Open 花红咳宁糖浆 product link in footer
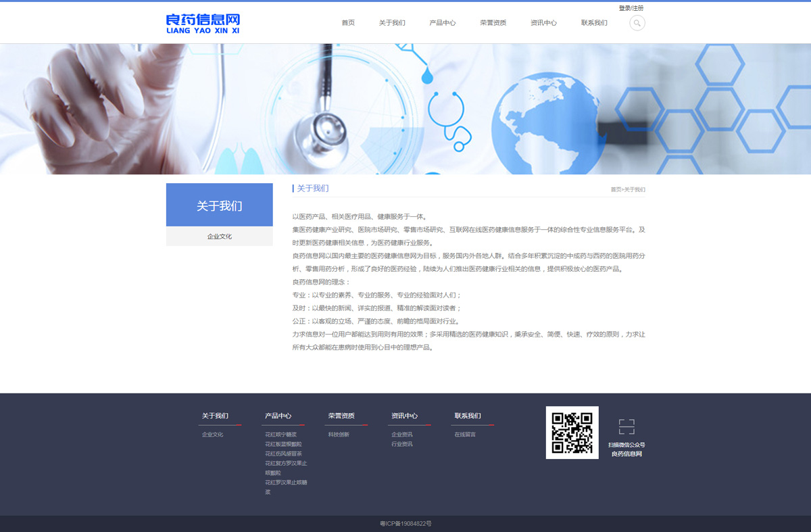The height and width of the screenshot is (532, 811). point(280,435)
